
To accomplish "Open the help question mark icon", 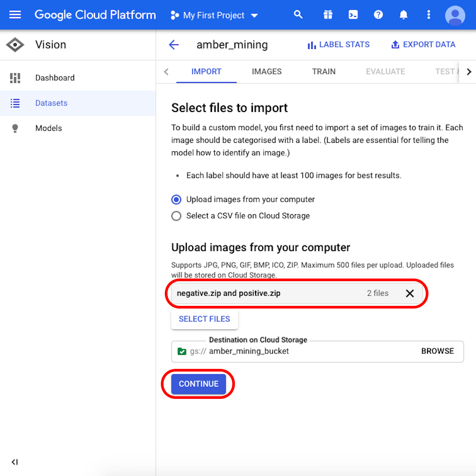I will click(378, 15).
